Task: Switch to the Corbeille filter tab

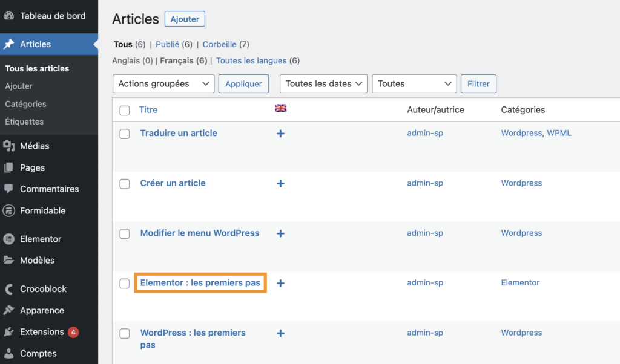Action: click(219, 44)
